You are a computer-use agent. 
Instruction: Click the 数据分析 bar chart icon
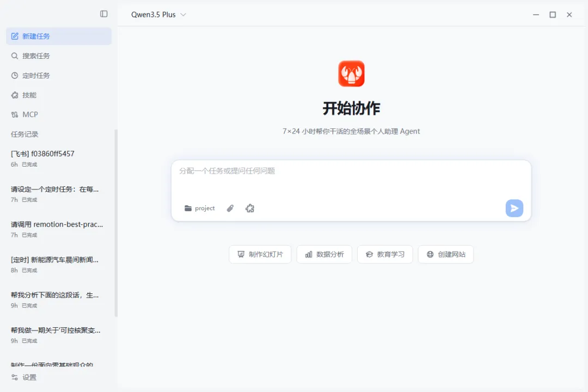(309, 254)
